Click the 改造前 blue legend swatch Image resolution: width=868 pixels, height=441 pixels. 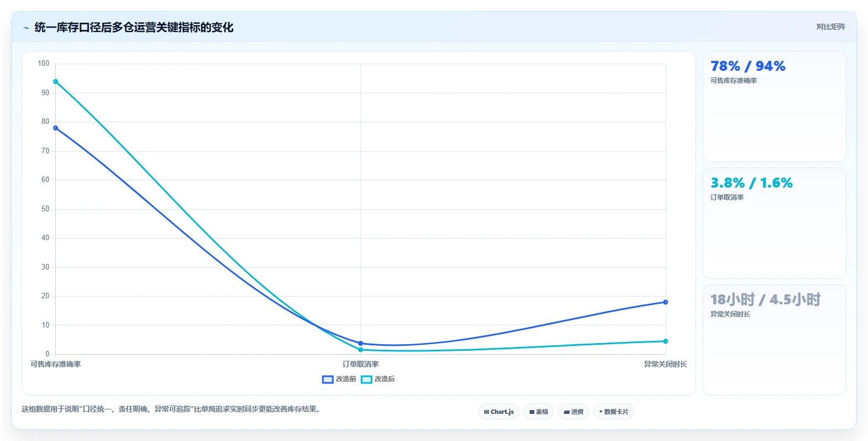[x=328, y=379]
